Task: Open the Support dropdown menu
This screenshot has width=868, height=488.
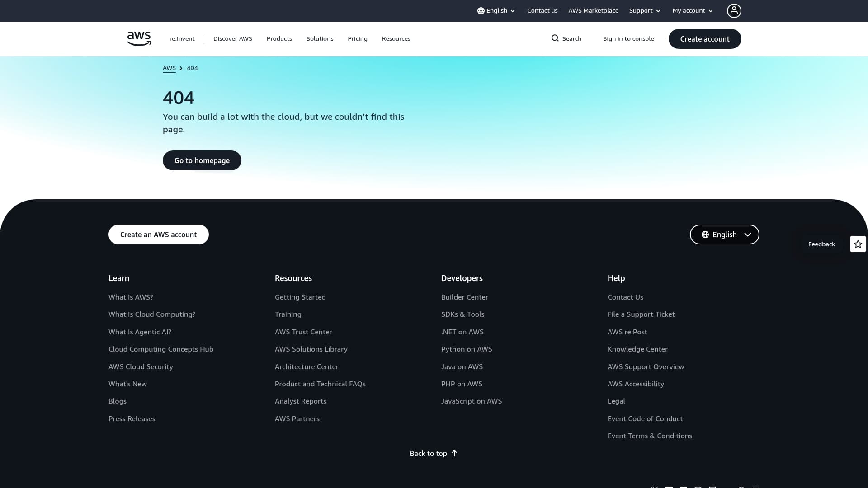Action: pos(645,10)
